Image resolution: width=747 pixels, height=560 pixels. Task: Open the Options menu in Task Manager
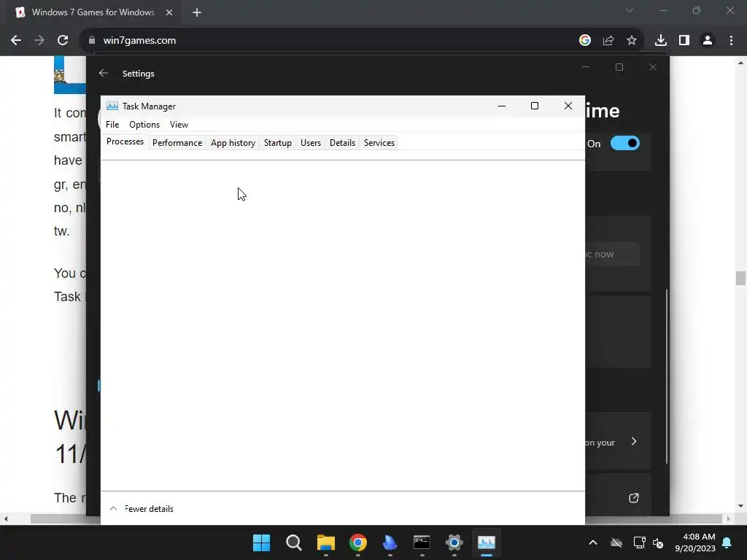(x=144, y=124)
